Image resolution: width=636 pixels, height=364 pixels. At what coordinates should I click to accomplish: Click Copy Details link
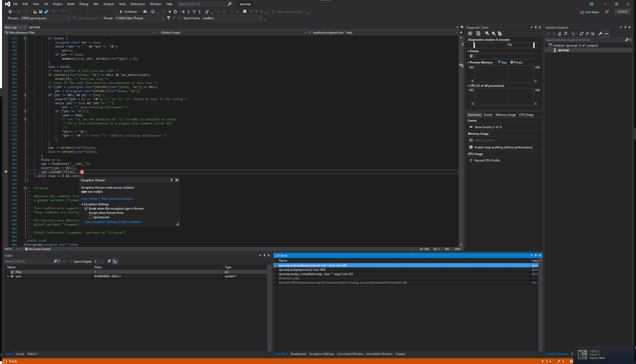pos(89,199)
